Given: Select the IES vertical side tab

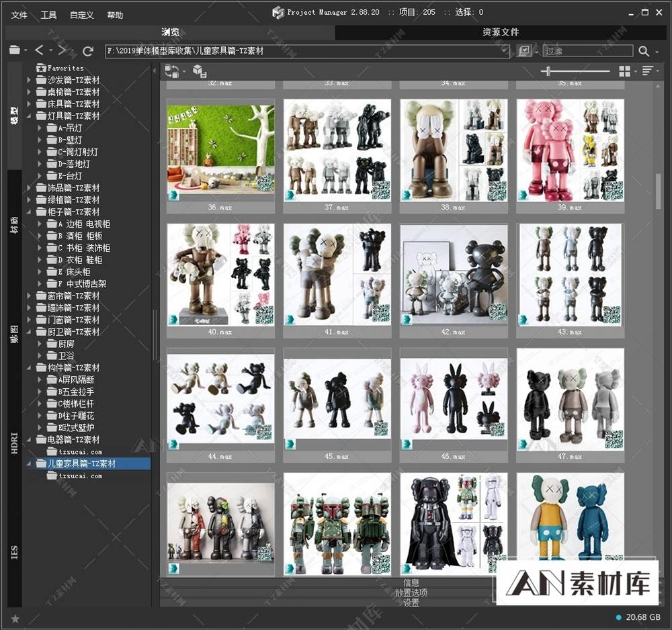Looking at the screenshot, I should click(15, 552).
